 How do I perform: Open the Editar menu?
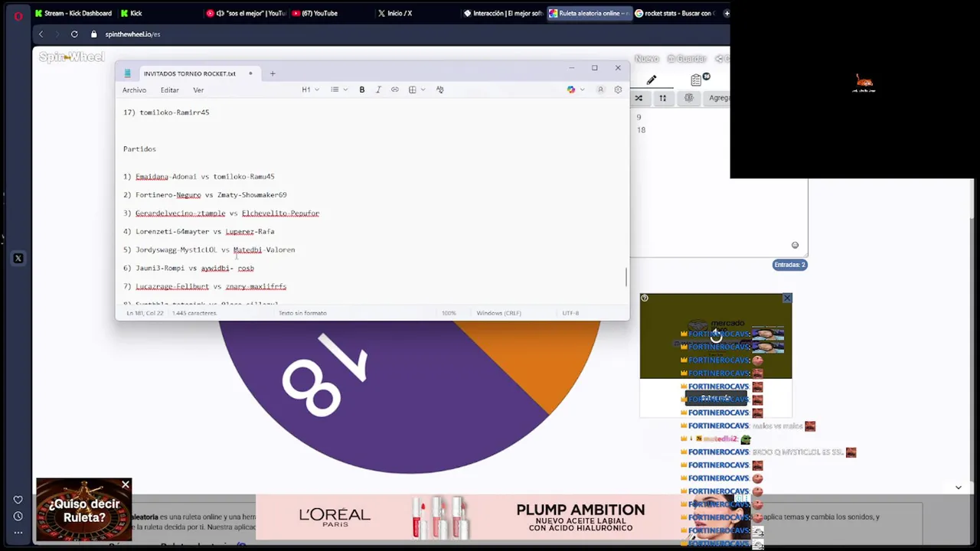click(x=169, y=90)
